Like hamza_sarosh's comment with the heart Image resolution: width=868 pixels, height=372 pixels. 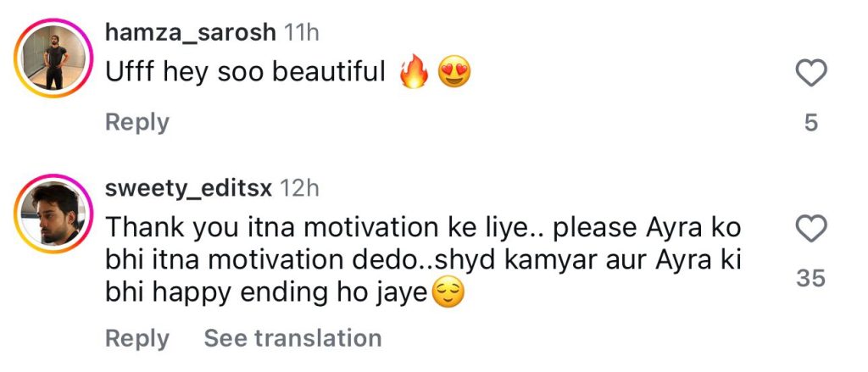click(811, 74)
